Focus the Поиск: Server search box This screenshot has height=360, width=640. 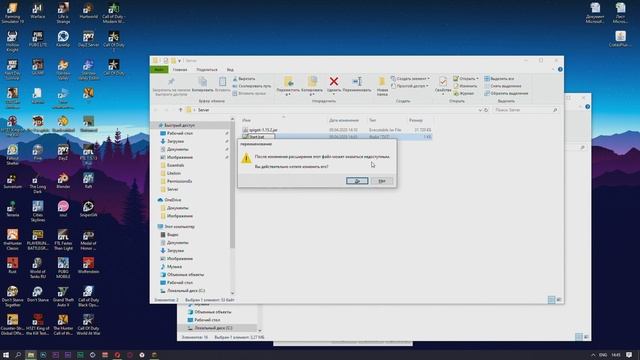526,110
